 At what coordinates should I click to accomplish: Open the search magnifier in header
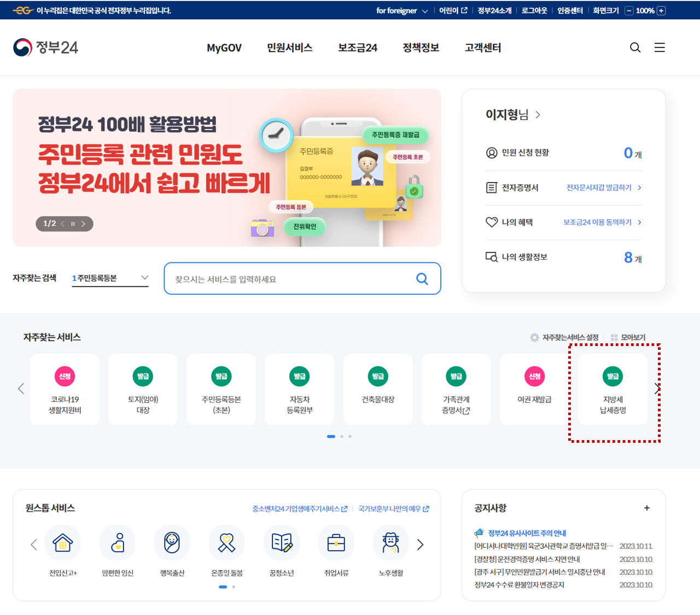click(635, 48)
